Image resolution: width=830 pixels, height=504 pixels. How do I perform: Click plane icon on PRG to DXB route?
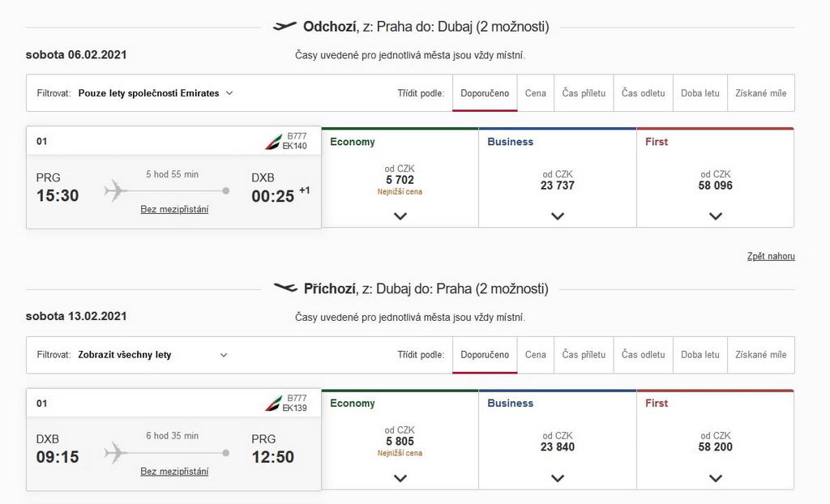click(x=116, y=191)
